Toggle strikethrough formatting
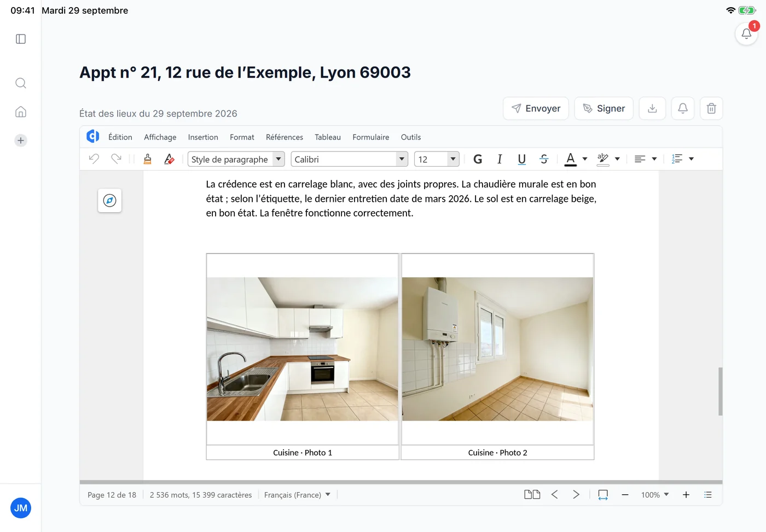This screenshot has height=532, width=766. [x=544, y=159]
